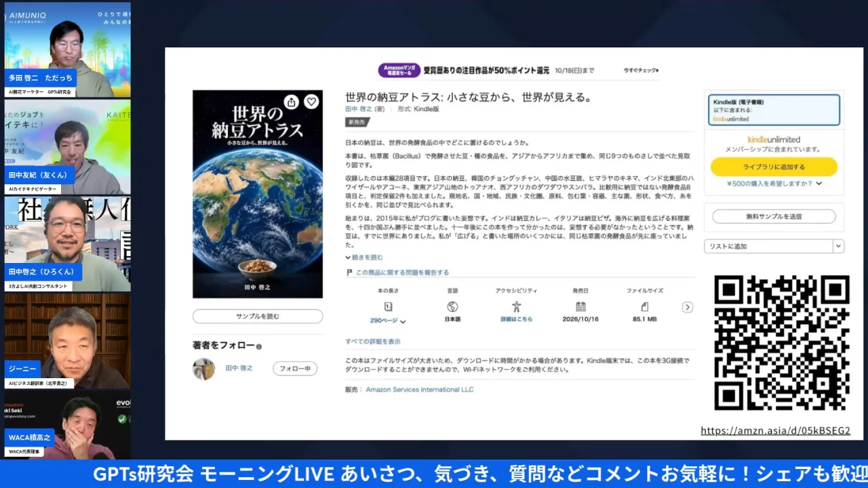This screenshot has height=488, width=868.
Task: Click the flag icon beside the report-problem link
Action: coord(349,272)
